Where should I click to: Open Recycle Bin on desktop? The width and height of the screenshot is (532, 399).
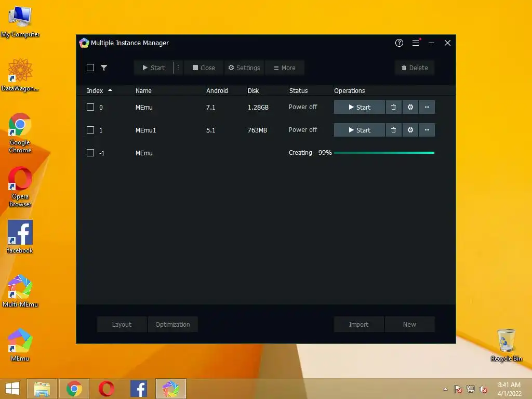pos(506,345)
